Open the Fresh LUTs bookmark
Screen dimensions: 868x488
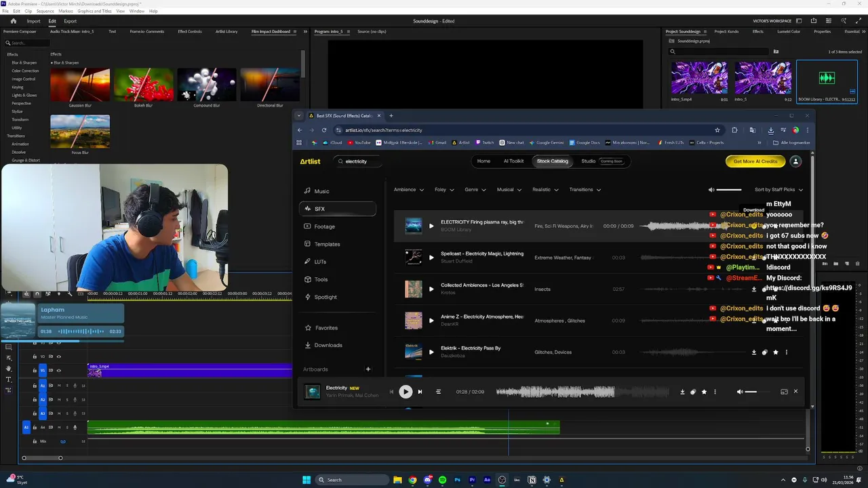(671, 142)
